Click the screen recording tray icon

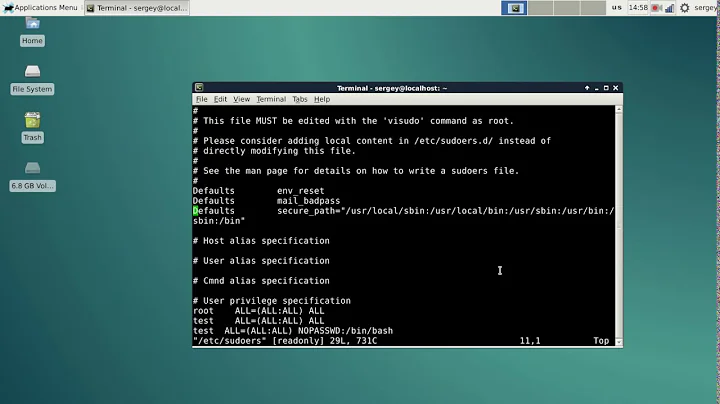656,8
